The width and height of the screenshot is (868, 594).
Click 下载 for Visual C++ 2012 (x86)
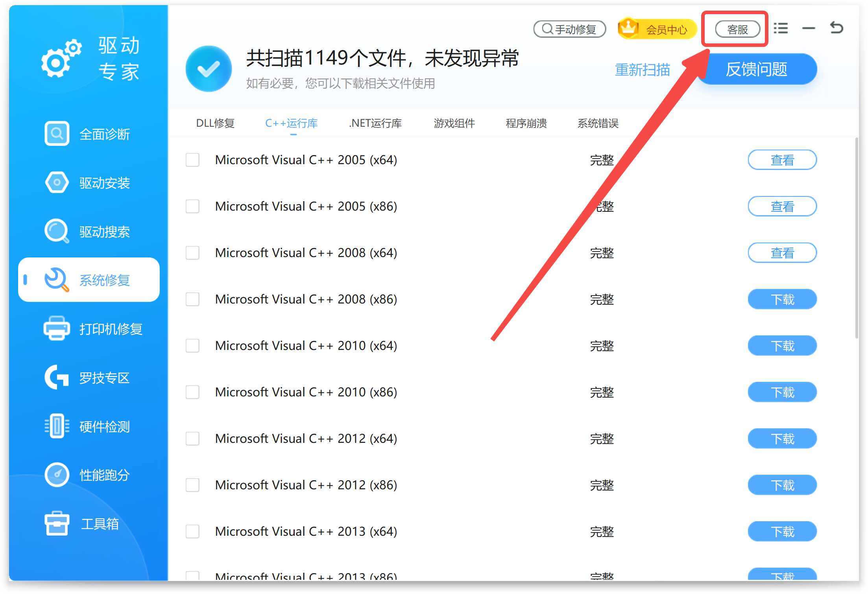coord(782,485)
